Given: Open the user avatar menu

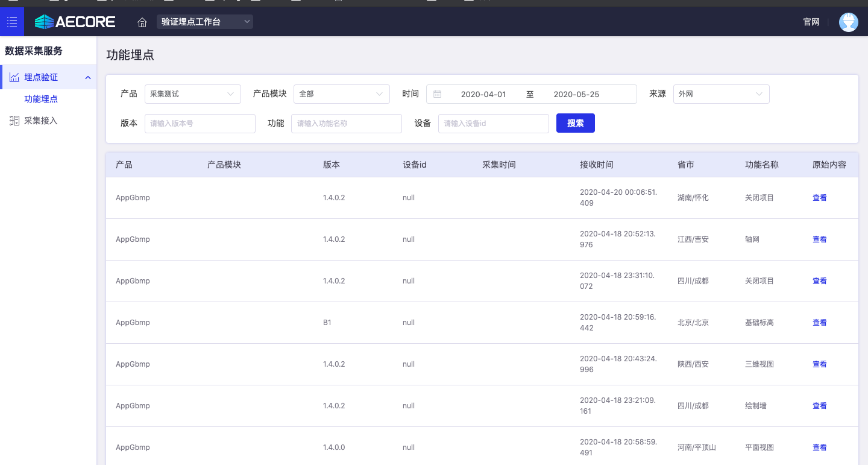Looking at the screenshot, I should pyautogui.click(x=848, y=22).
